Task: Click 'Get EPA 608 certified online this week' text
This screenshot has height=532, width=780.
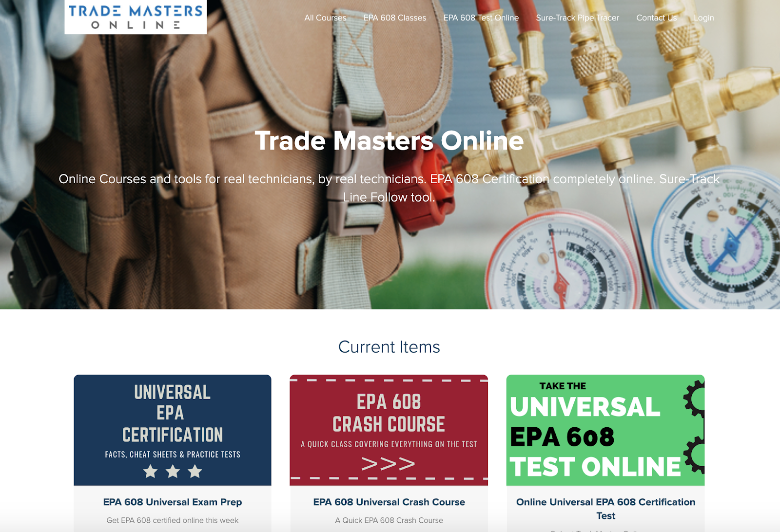Action: pyautogui.click(x=173, y=520)
